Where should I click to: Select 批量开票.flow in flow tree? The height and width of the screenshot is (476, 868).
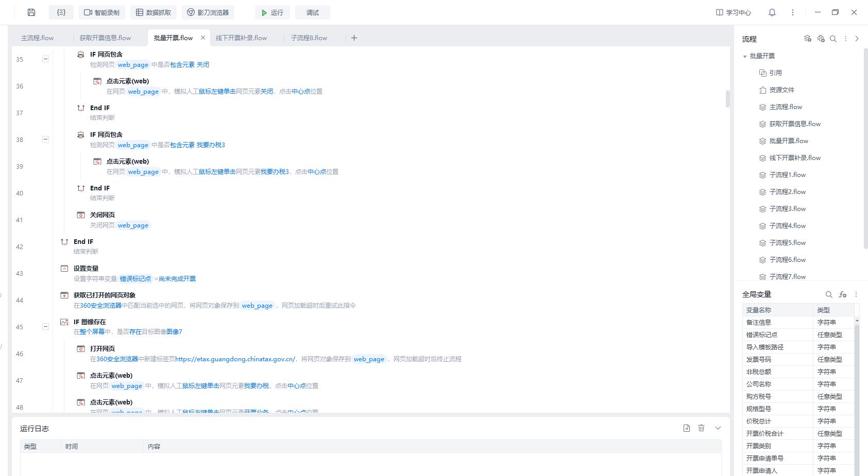(789, 141)
